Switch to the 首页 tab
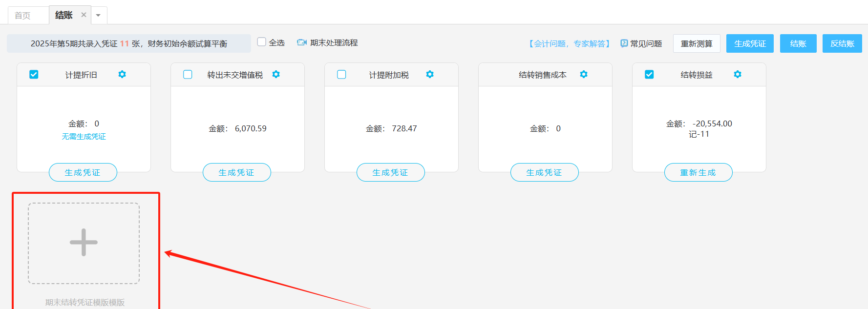The image size is (868, 309). [x=22, y=15]
